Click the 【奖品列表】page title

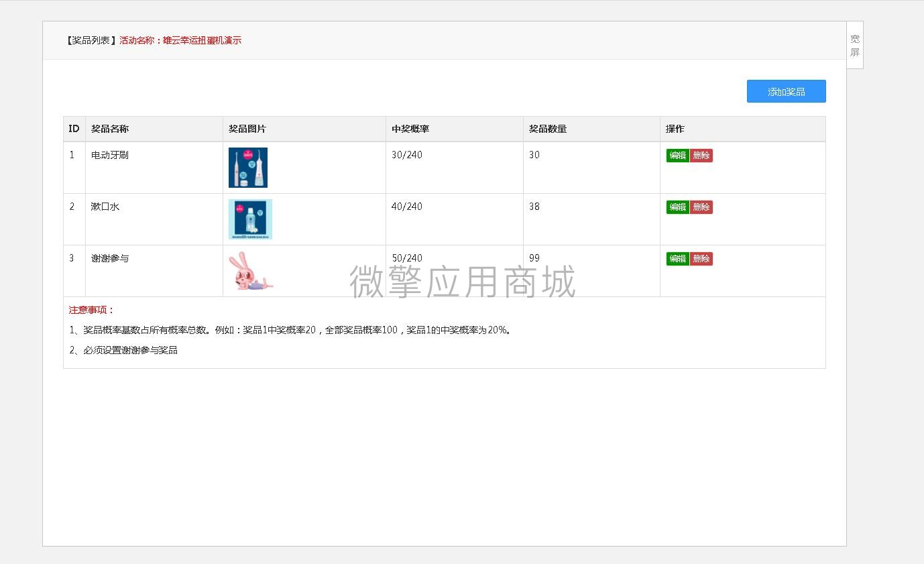[x=89, y=40]
